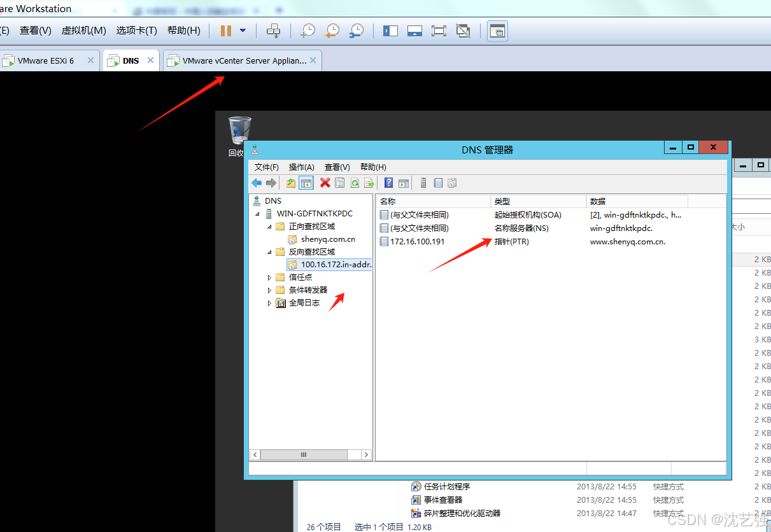
Task: Collapse the 正向查找区域 folder
Action: pos(269,227)
